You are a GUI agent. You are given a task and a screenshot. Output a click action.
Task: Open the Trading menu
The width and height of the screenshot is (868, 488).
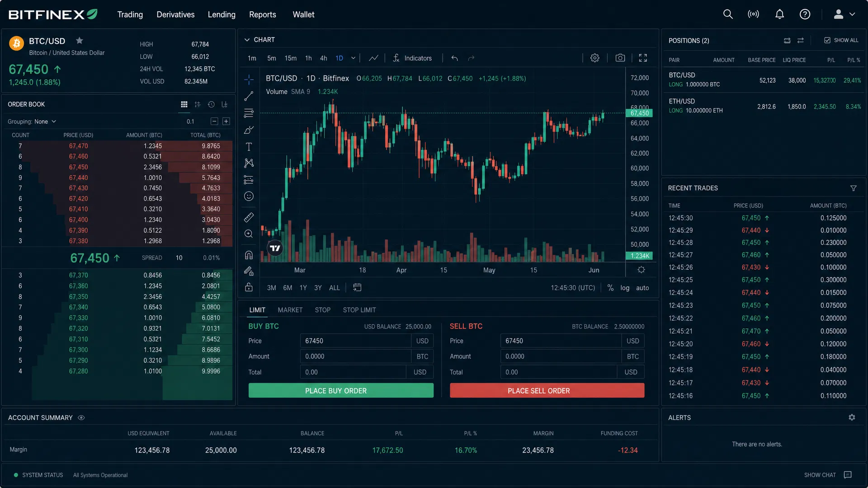[x=130, y=14]
